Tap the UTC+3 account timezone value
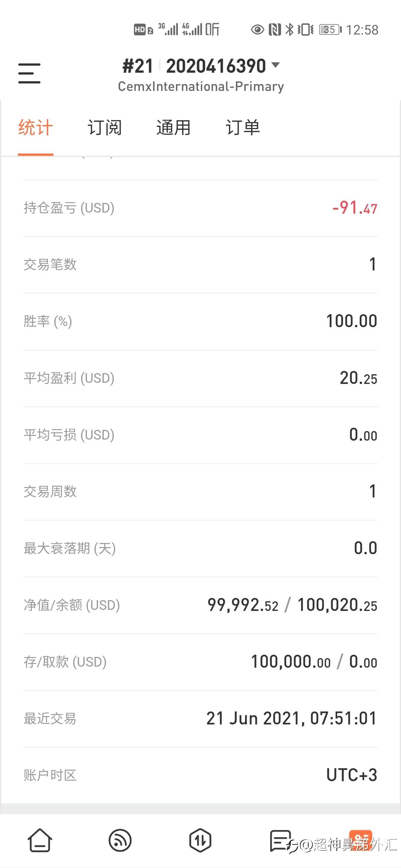Screen dimensions: 401x868 352,775
